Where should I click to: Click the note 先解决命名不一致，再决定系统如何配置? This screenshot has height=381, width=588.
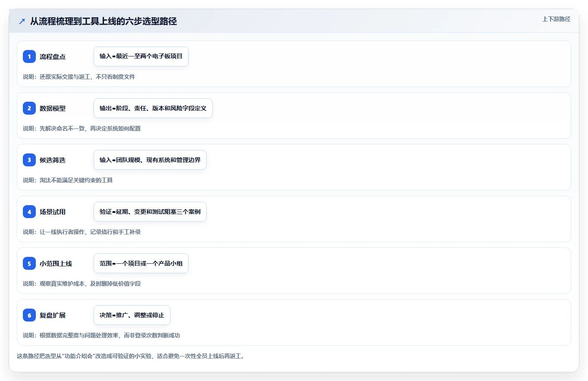click(x=82, y=128)
